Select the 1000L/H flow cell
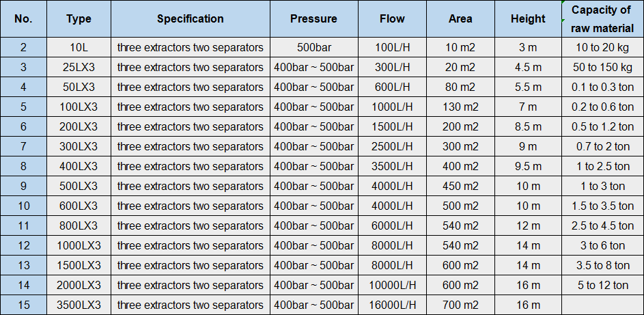644x315 pixels. [x=393, y=107]
